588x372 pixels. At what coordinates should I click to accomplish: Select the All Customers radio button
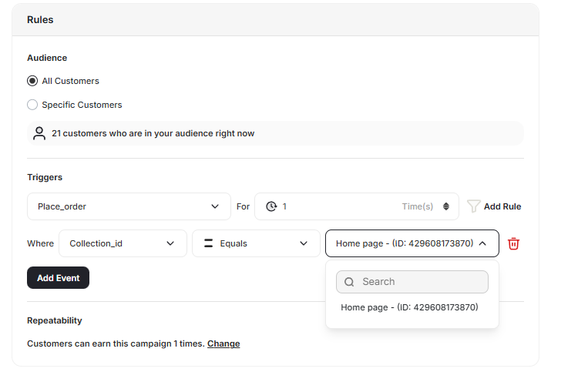pos(32,81)
